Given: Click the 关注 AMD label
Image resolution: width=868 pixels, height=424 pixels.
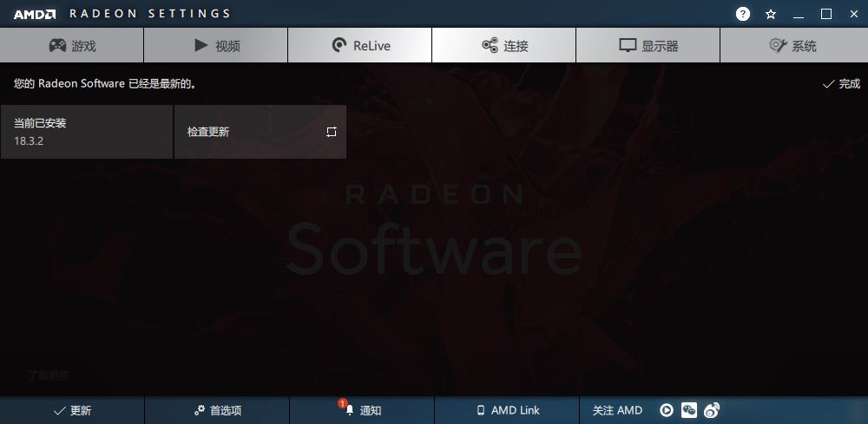Looking at the screenshot, I should point(617,410).
